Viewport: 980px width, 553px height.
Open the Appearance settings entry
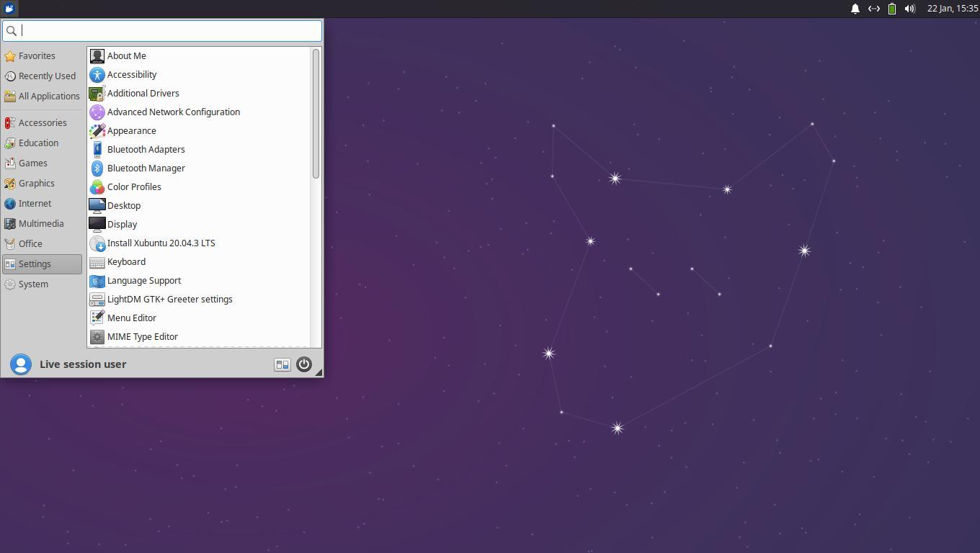coord(131,130)
